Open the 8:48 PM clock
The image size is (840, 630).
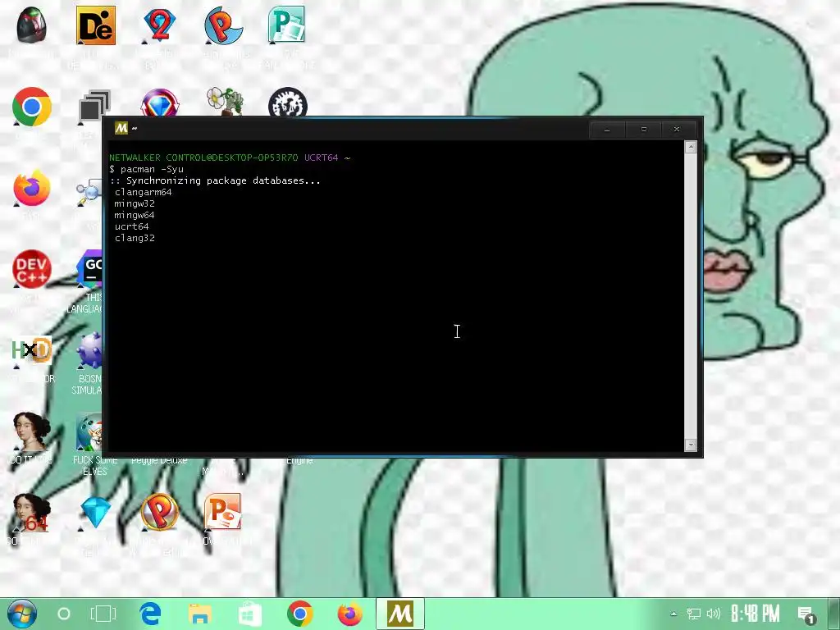click(755, 614)
